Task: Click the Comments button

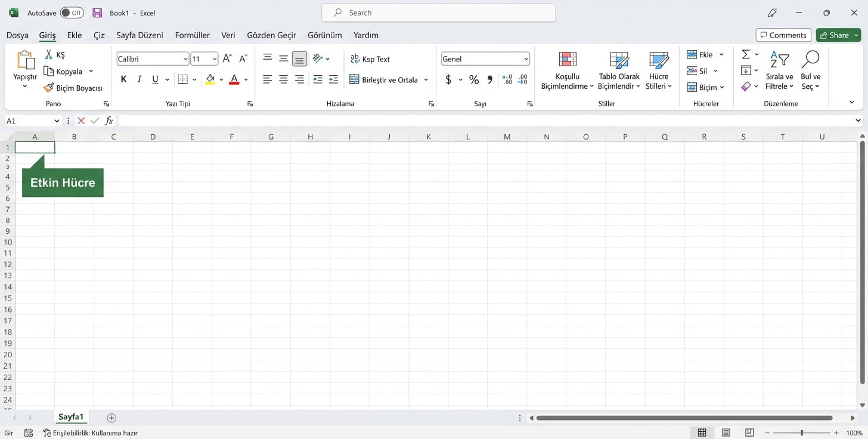Action: pos(783,35)
